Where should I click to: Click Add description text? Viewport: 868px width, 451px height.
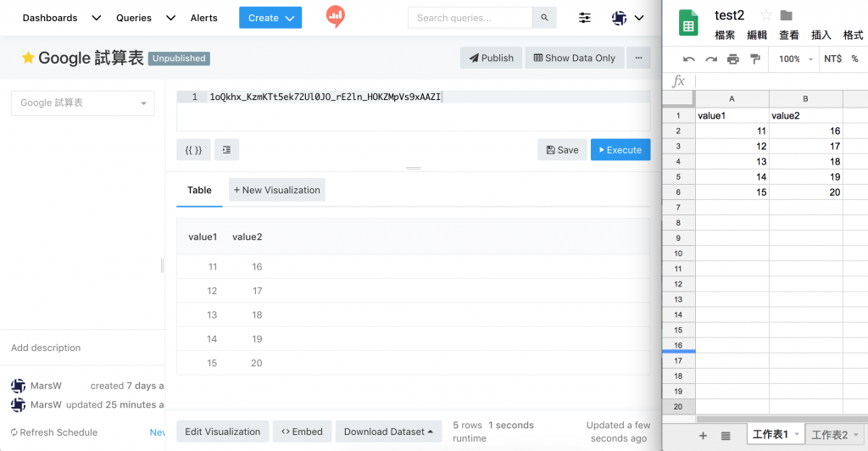pos(46,348)
